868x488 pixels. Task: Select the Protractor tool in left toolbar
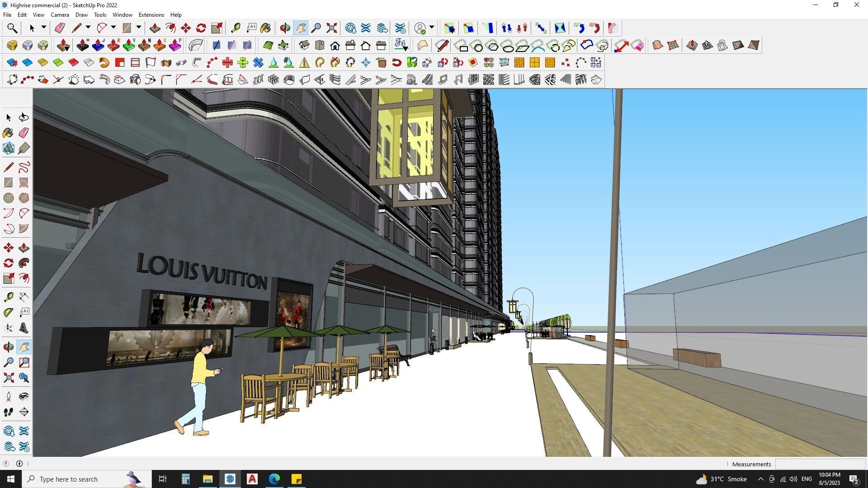point(8,313)
